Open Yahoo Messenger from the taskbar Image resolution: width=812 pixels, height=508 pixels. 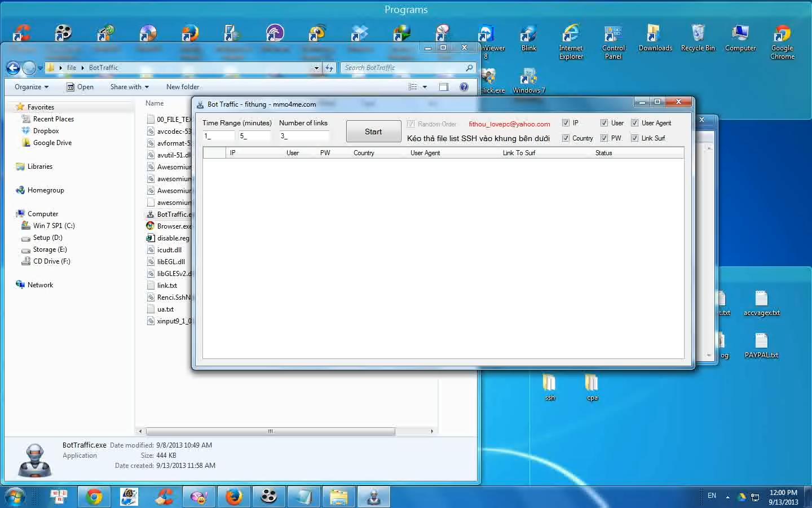pos(199,497)
